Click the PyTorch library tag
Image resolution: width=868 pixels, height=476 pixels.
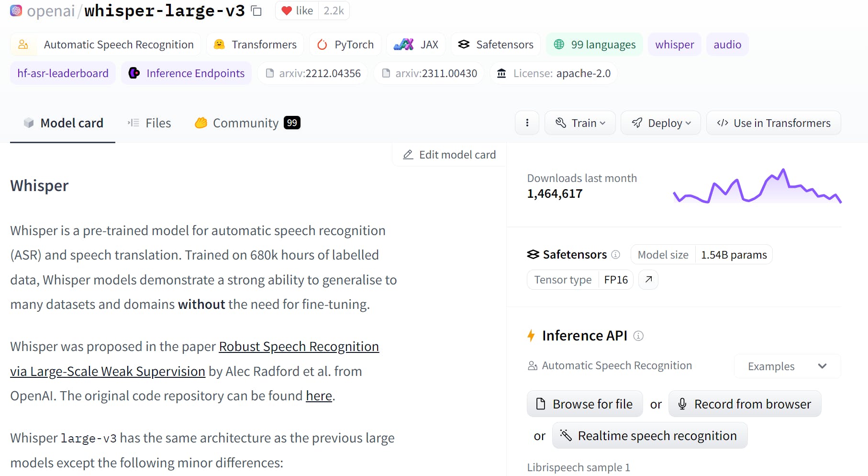[x=345, y=45]
